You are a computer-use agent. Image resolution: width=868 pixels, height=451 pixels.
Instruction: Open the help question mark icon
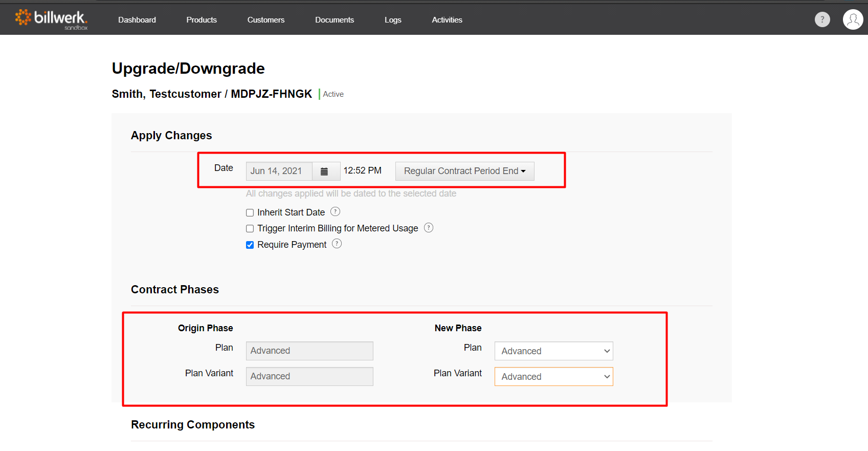[822, 19]
